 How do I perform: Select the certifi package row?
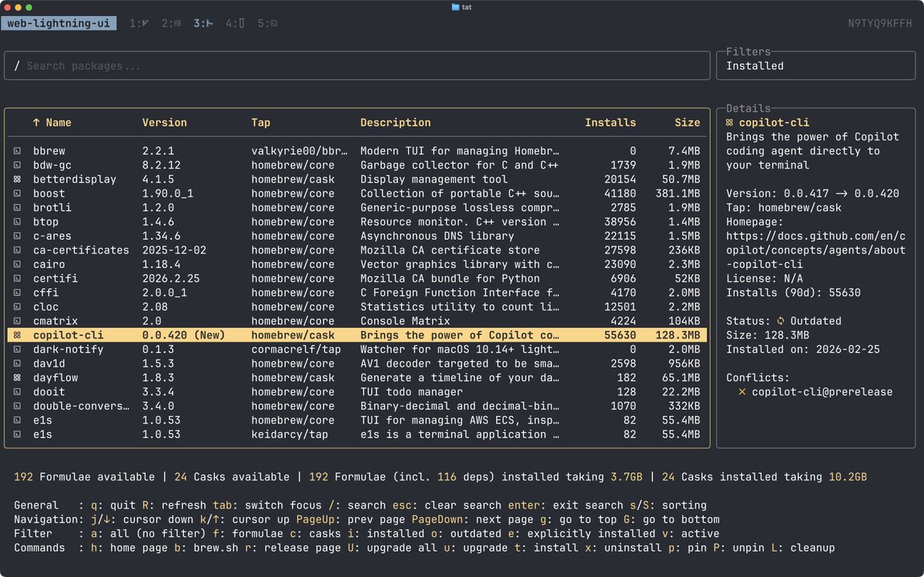click(357, 279)
